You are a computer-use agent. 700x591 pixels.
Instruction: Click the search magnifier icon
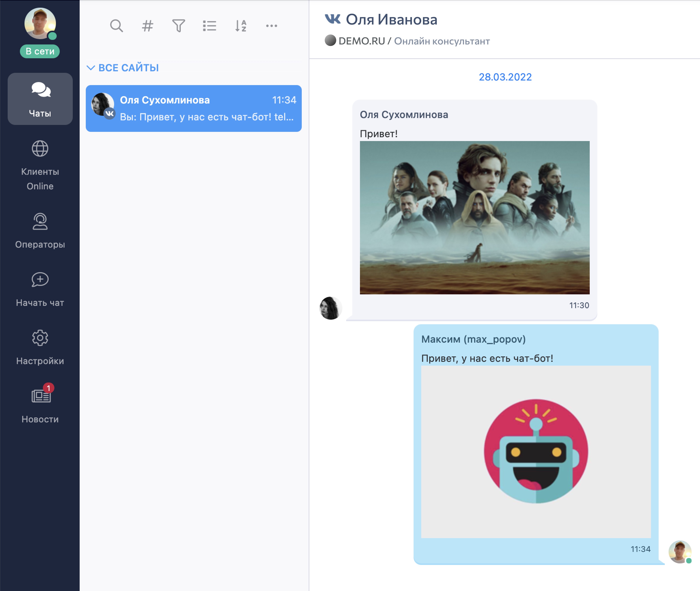pos(116,26)
